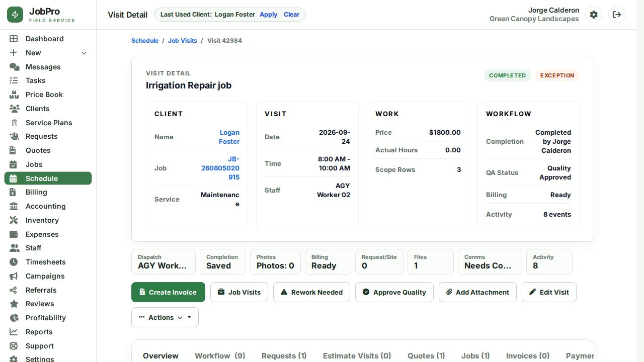
Task: Open Service Plans clipboard icon
Action: pyautogui.click(x=14, y=123)
